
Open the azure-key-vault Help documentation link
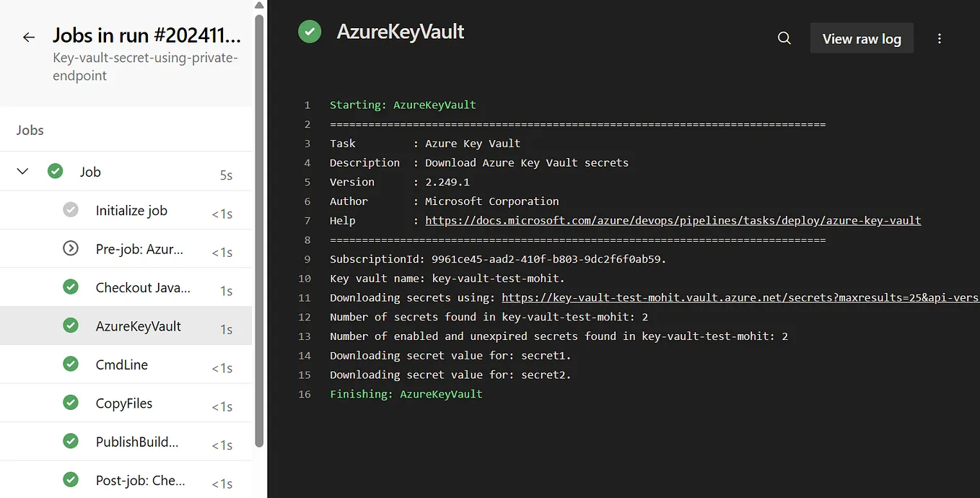pos(673,220)
